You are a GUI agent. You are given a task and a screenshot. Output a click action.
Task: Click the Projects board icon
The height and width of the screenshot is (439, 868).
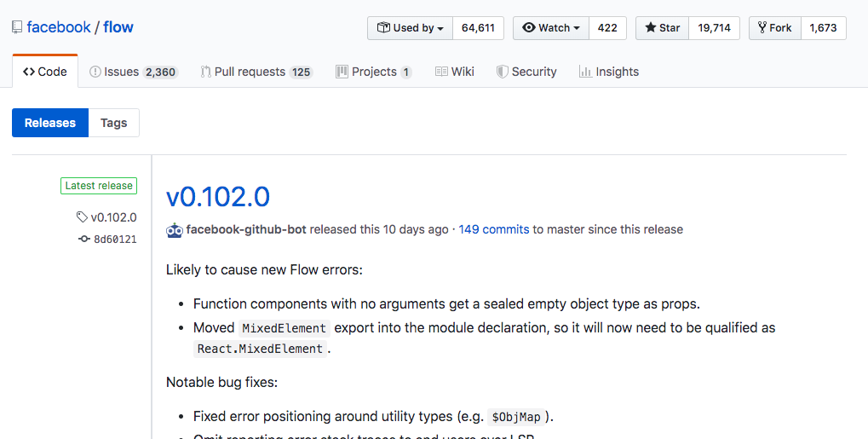[x=342, y=72]
